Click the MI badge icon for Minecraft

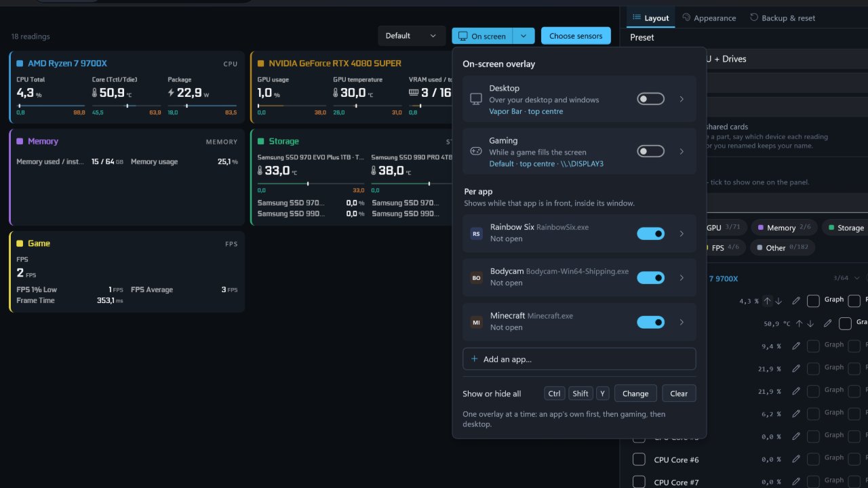(476, 322)
